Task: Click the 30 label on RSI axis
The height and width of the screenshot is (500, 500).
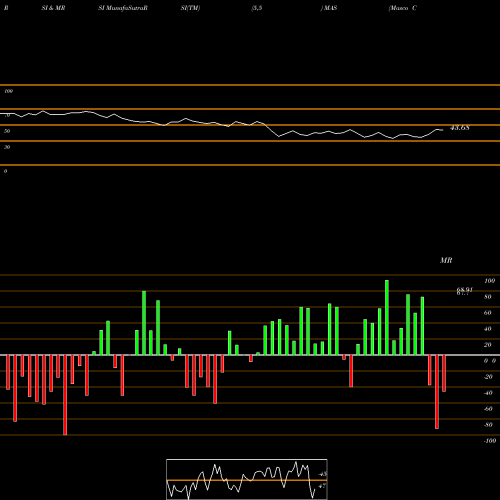Action: click(x=7, y=147)
